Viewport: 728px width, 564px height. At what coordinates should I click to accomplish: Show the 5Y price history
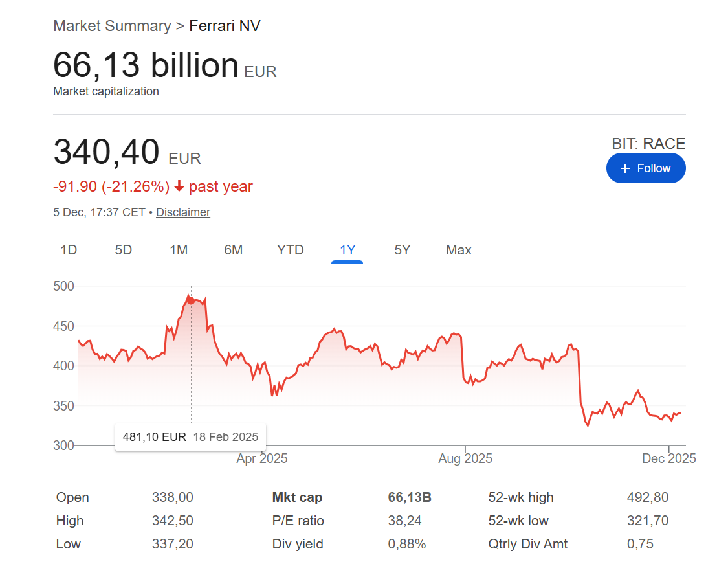[403, 250]
